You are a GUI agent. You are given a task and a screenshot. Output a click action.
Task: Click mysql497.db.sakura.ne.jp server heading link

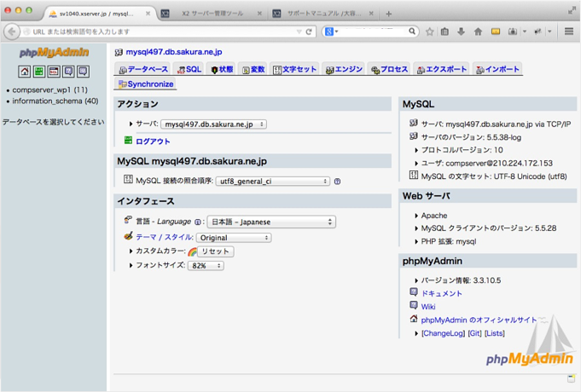tap(174, 52)
